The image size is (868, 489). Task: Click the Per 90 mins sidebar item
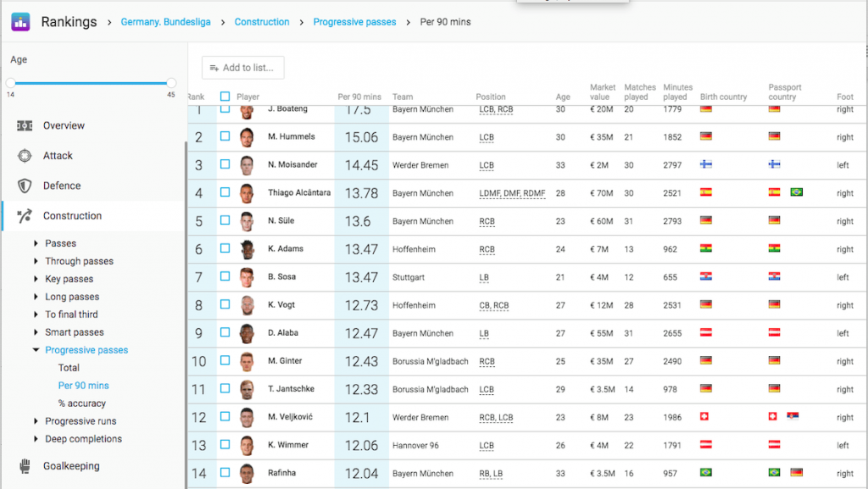point(84,386)
